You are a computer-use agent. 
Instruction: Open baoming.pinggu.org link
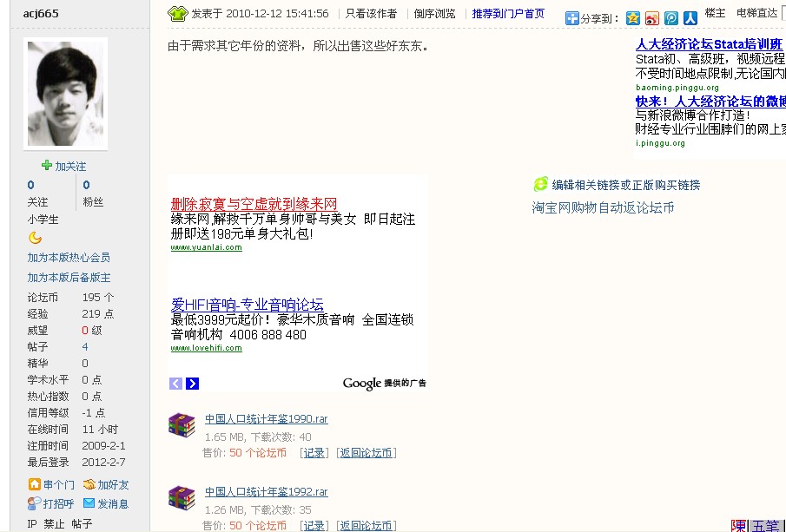[x=677, y=87]
